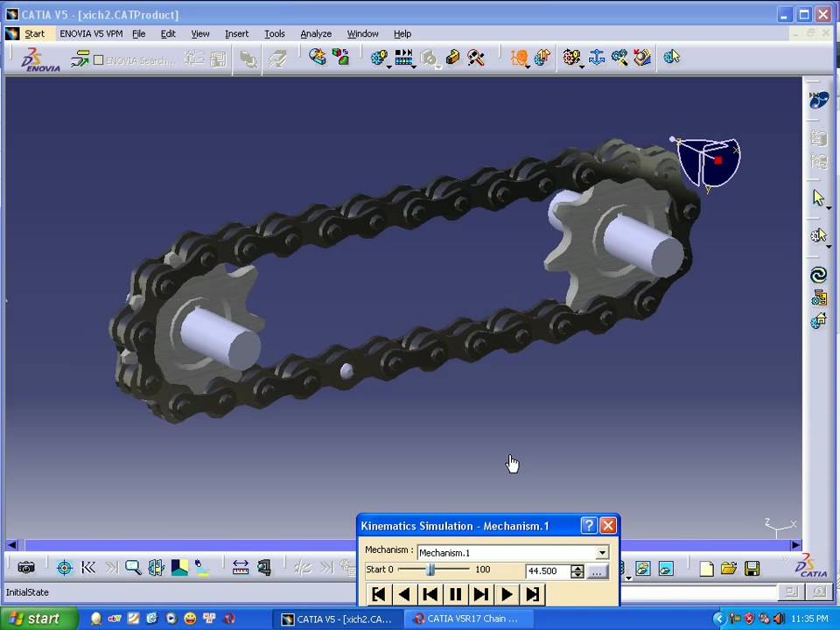Click the yellow block mechanism dress-up icon
840x630 pixels.
pos(452,58)
